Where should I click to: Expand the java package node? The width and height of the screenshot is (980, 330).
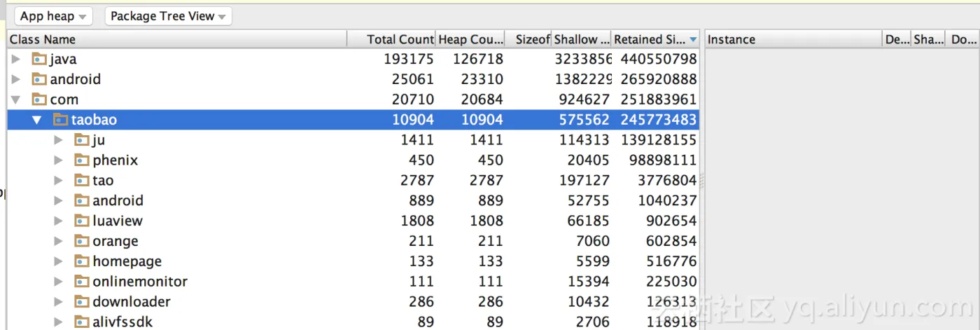(16, 59)
